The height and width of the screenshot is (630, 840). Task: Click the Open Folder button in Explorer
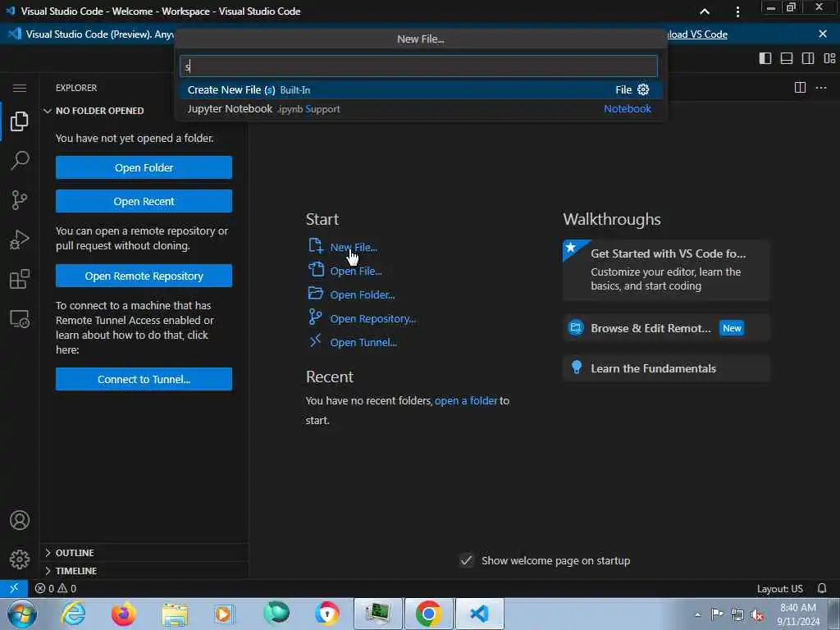coord(144,167)
